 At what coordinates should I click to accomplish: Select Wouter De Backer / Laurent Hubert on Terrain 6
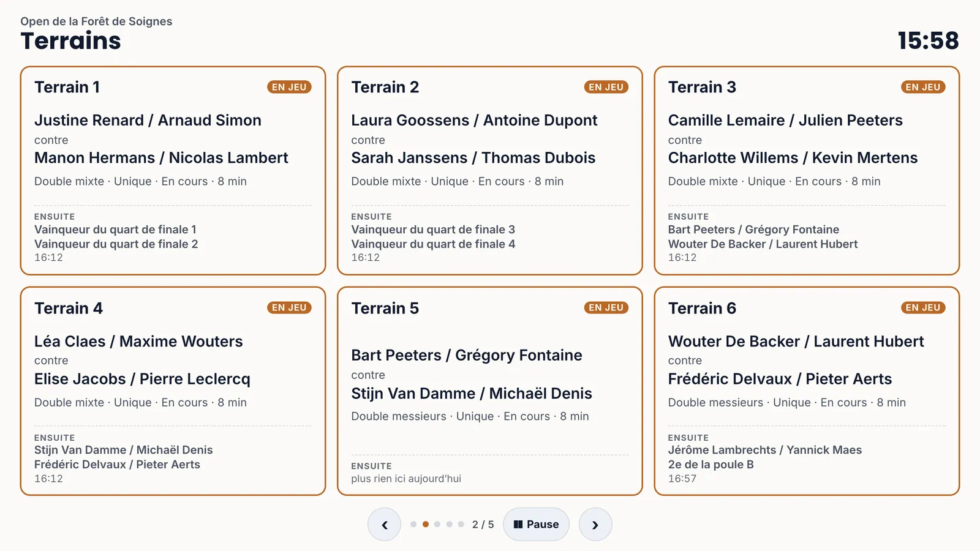point(796,341)
